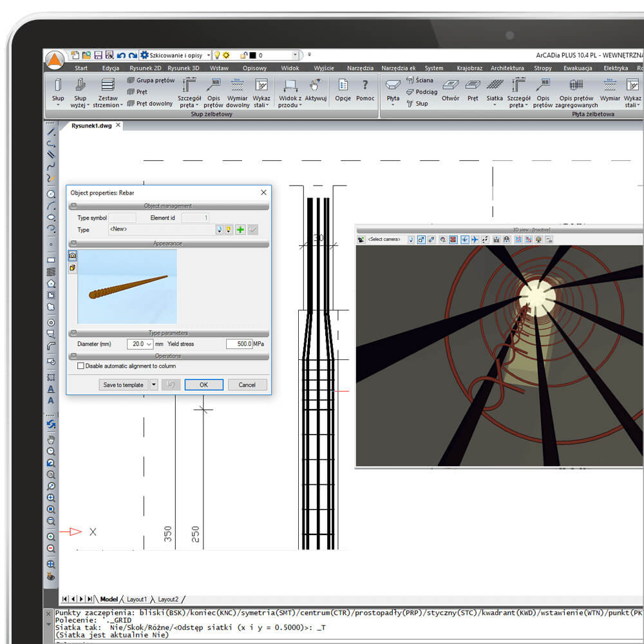Toggle Disable automatic alignment to column checkbox

pyautogui.click(x=81, y=366)
